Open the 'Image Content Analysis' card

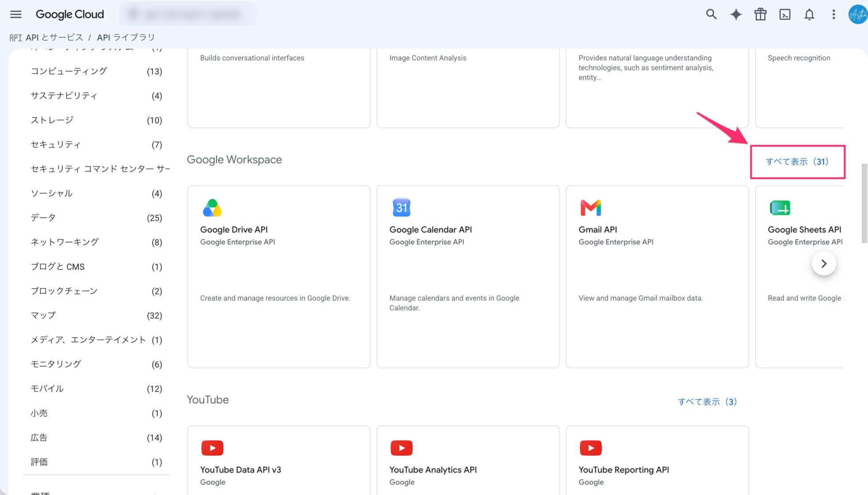point(468,89)
